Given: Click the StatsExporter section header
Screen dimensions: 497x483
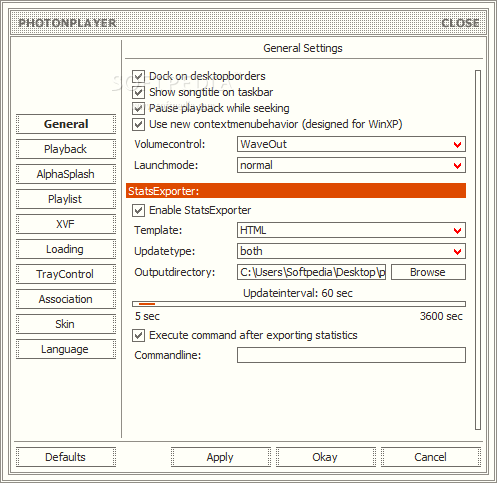Looking at the screenshot, I should pos(296,191).
